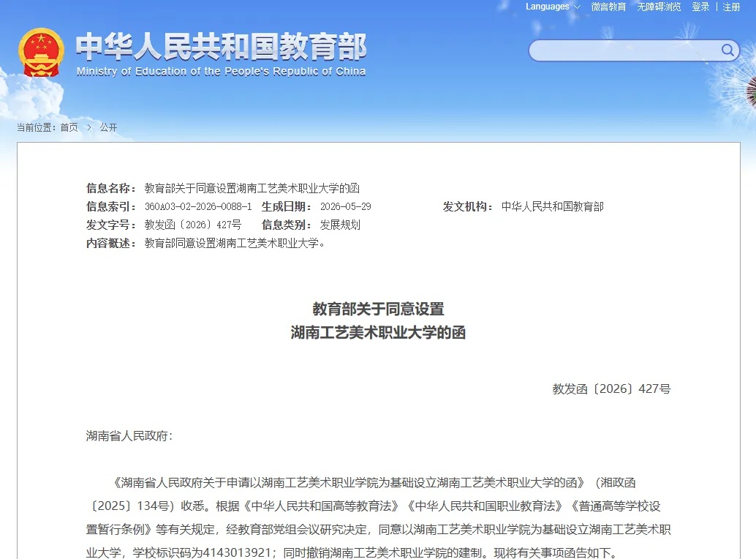Image resolution: width=756 pixels, height=559 pixels.
Task: Go to 首页 in breadcrumb
Action: click(69, 127)
